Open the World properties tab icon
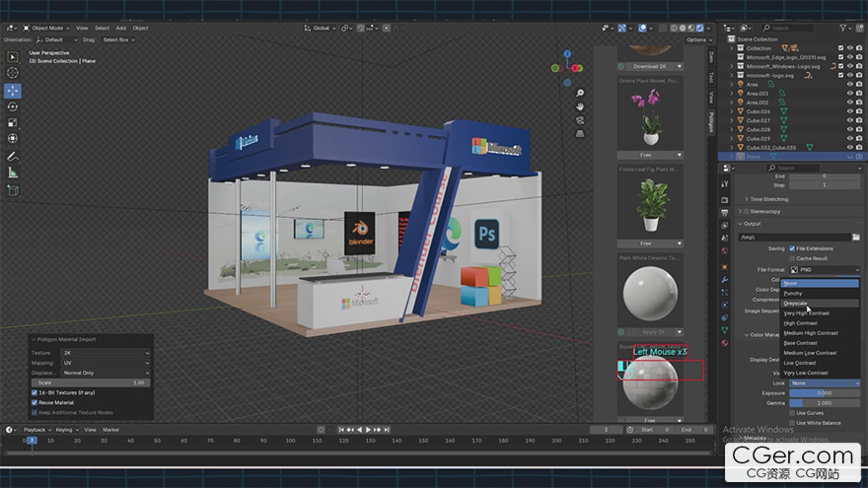 click(725, 250)
